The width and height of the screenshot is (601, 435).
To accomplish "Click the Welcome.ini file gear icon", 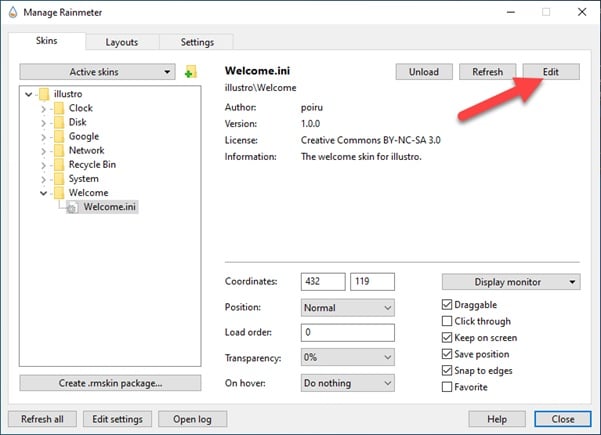I will [x=72, y=207].
